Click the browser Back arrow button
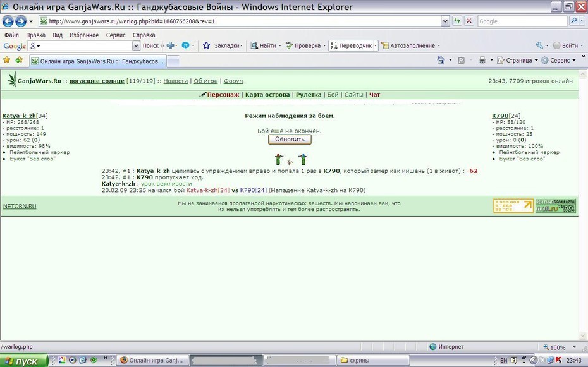The width and height of the screenshot is (588, 367). pyautogui.click(x=8, y=21)
